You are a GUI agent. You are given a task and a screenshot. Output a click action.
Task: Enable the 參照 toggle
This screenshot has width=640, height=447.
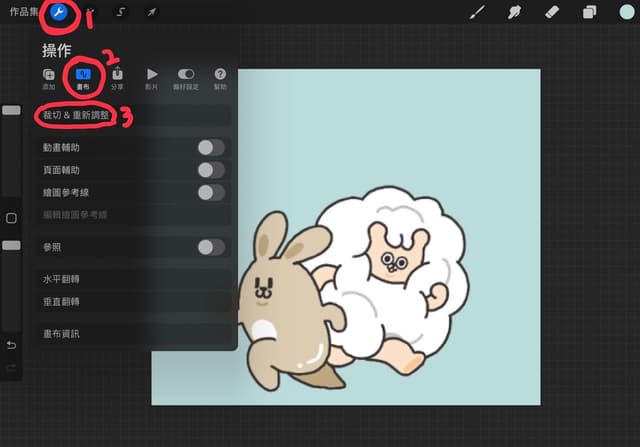(x=210, y=247)
